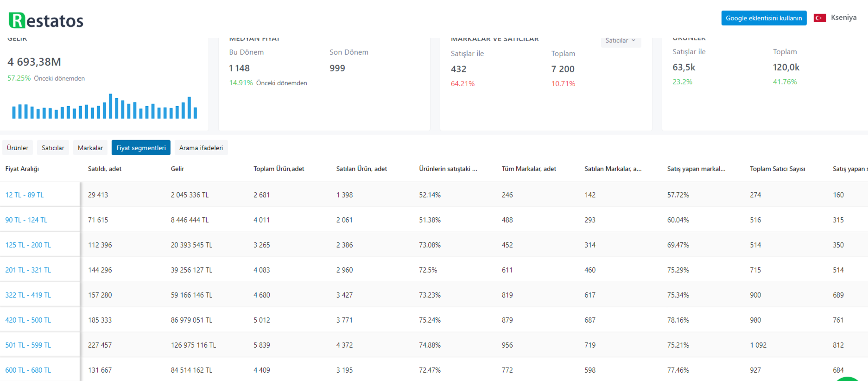Click brands cell 879
This screenshot has height=381, width=868.
pos(507,320)
